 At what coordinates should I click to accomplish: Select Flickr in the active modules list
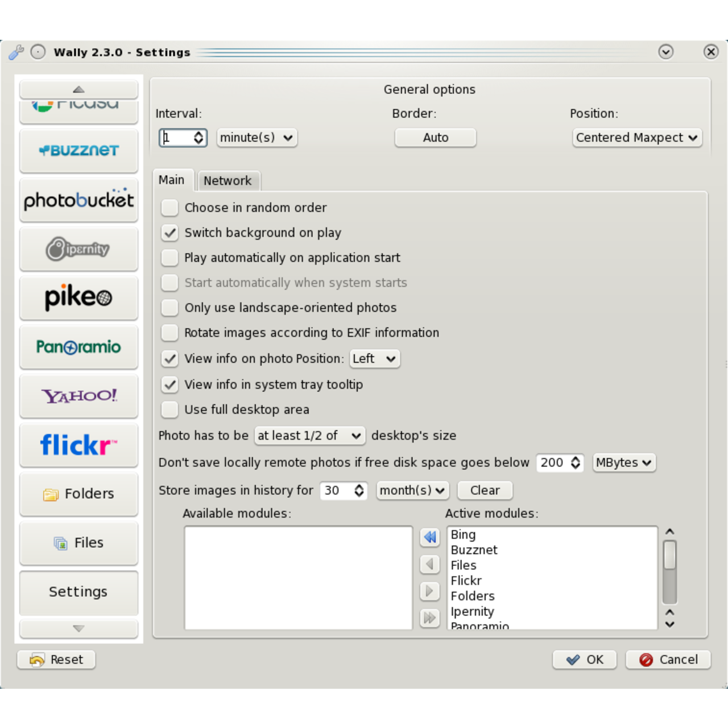466,580
